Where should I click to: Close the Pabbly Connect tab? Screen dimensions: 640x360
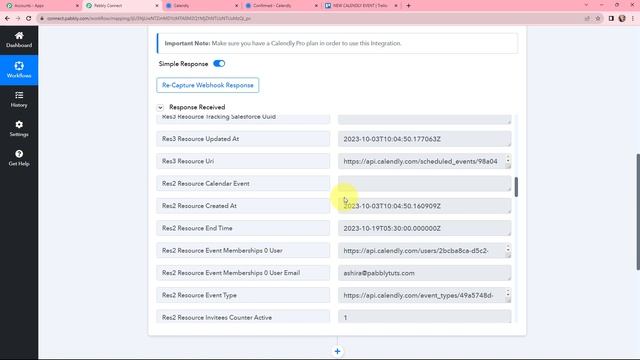[x=157, y=6]
